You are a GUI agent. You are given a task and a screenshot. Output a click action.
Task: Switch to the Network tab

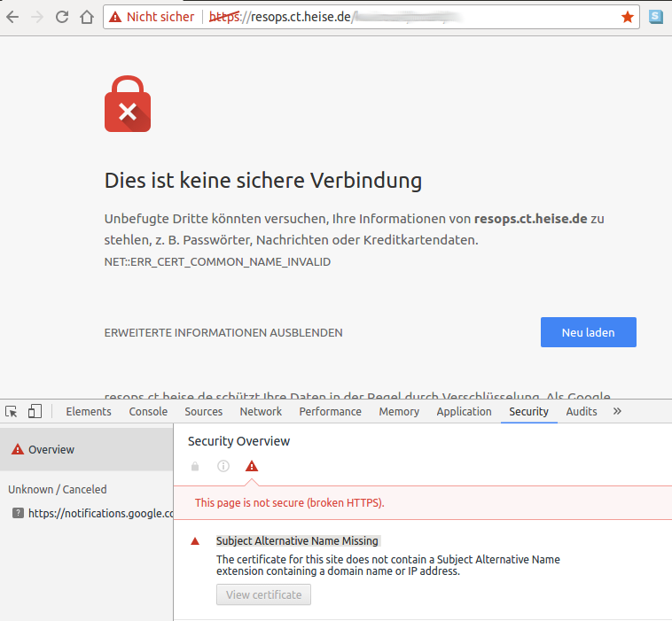(261, 412)
